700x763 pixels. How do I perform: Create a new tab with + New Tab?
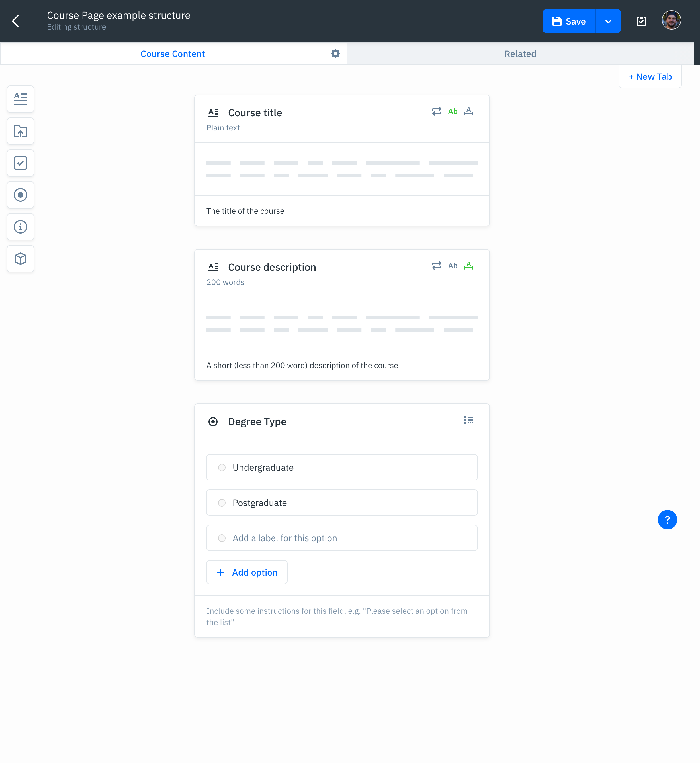[x=650, y=77]
